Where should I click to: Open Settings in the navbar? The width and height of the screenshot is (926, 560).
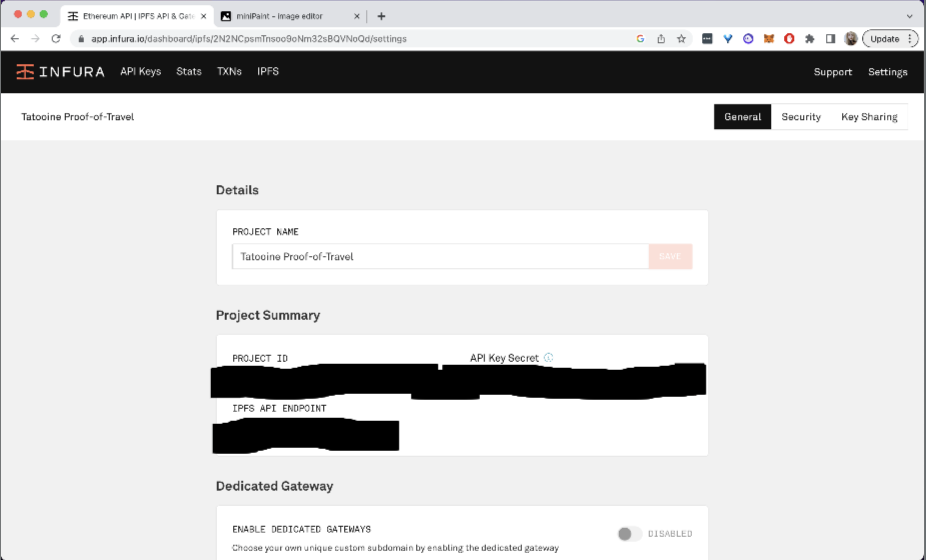pos(888,72)
